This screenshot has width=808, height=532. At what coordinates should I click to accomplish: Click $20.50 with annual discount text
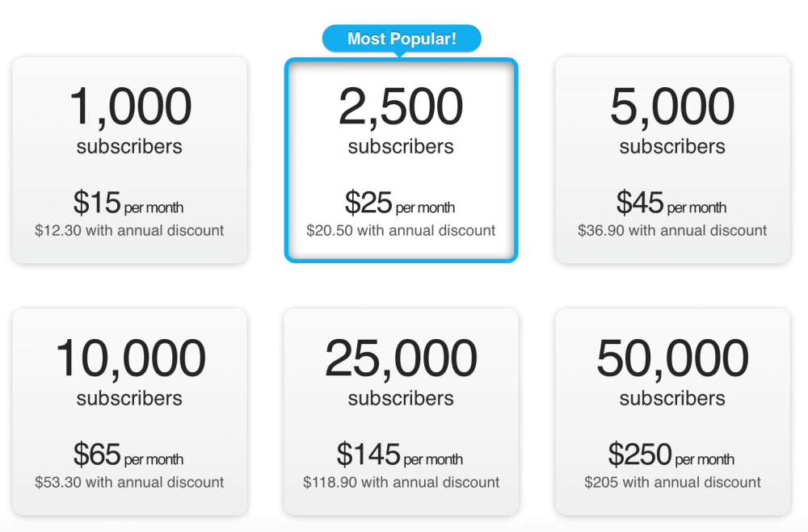(401, 230)
